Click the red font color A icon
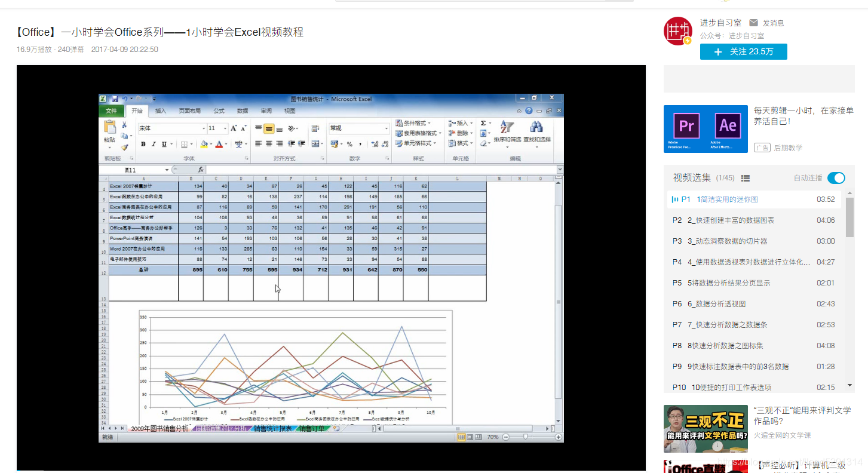The height and width of the screenshot is (473, 868). coord(219,144)
